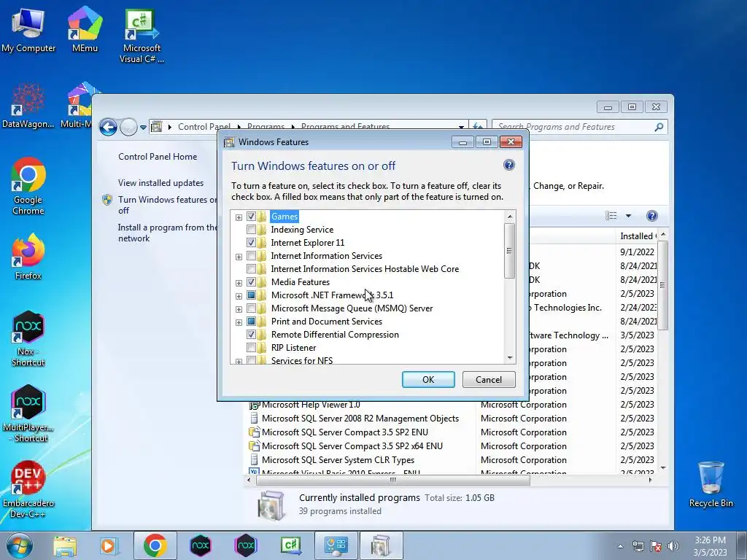
Task: Click Control Panel breadcrumb in address bar
Action: pyautogui.click(x=204, y=127)
